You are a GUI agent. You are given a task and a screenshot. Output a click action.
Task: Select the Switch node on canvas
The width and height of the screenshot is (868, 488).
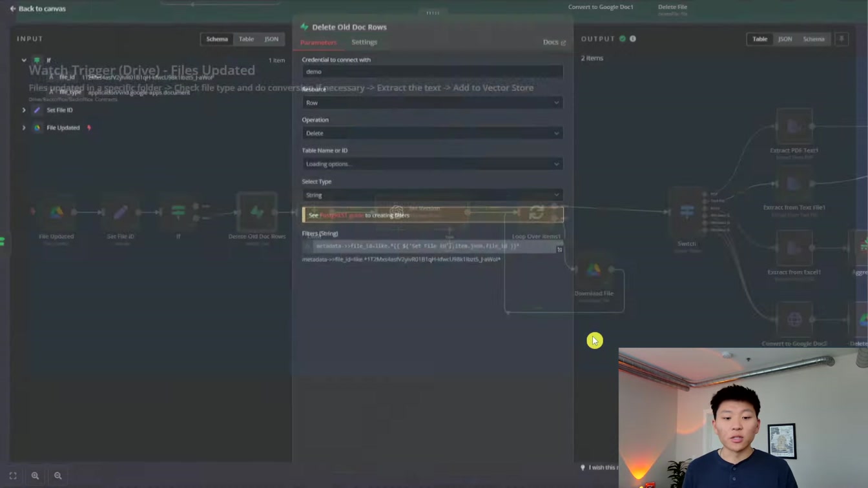point(687,212)
